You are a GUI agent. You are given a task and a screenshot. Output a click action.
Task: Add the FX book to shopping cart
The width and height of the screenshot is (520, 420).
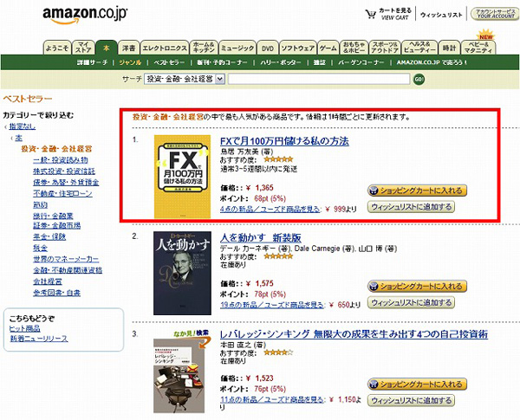[417, 191]
